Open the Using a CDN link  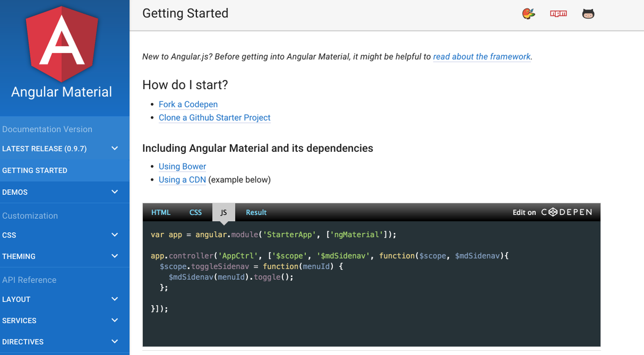182,180
